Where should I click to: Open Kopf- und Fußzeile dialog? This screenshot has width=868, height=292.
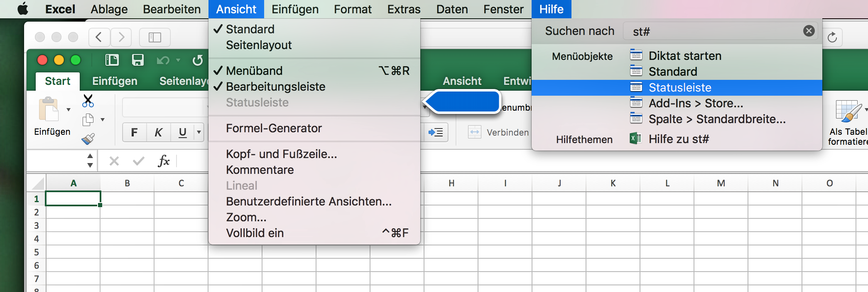[x=314, y=154]
